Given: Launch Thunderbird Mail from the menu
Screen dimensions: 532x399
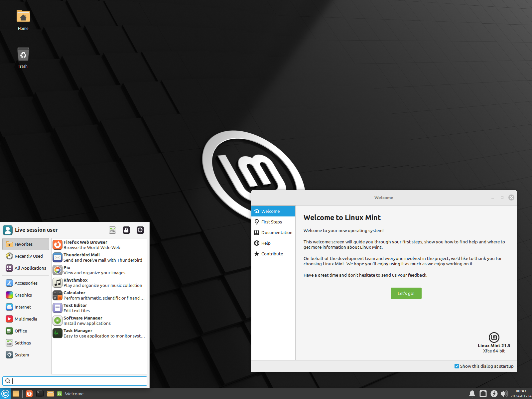Looking at the screenshot, I should [x=99, y=257].
